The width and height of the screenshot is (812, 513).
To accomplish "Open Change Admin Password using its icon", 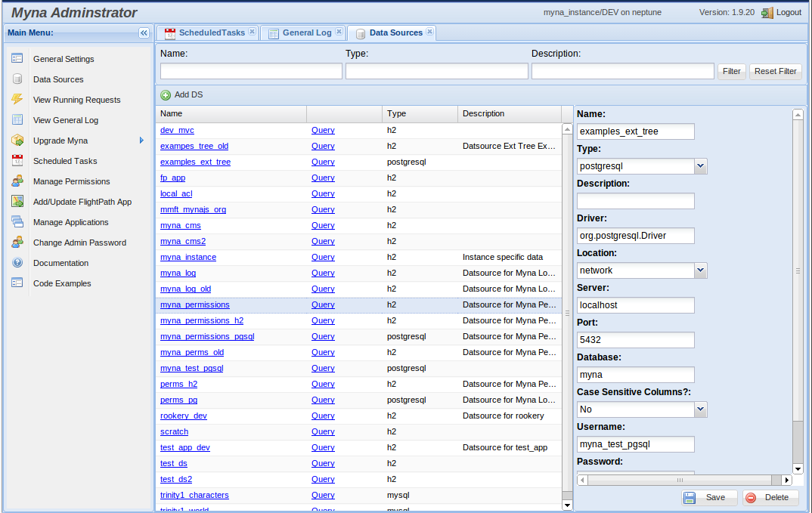I will pyautogui.click(x=17, y=242).
